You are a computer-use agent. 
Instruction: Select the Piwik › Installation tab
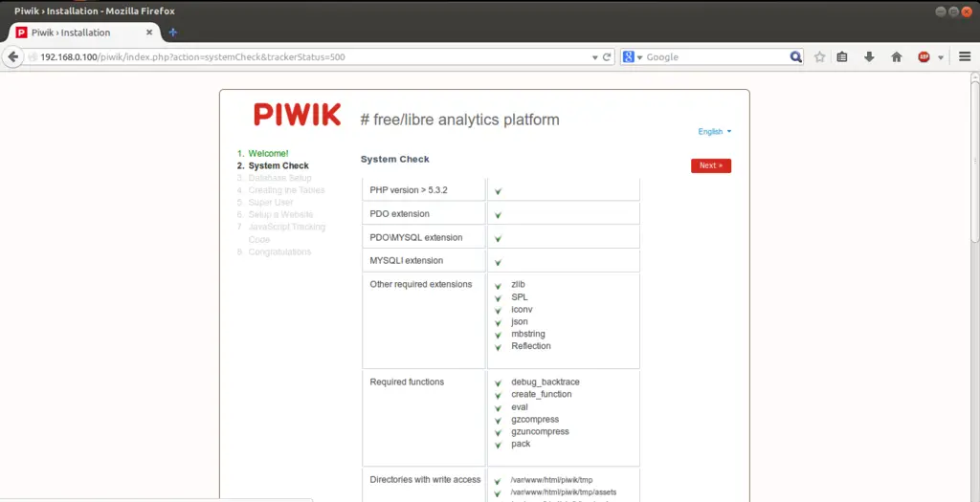pyautogui.click(x=84, y=33)
